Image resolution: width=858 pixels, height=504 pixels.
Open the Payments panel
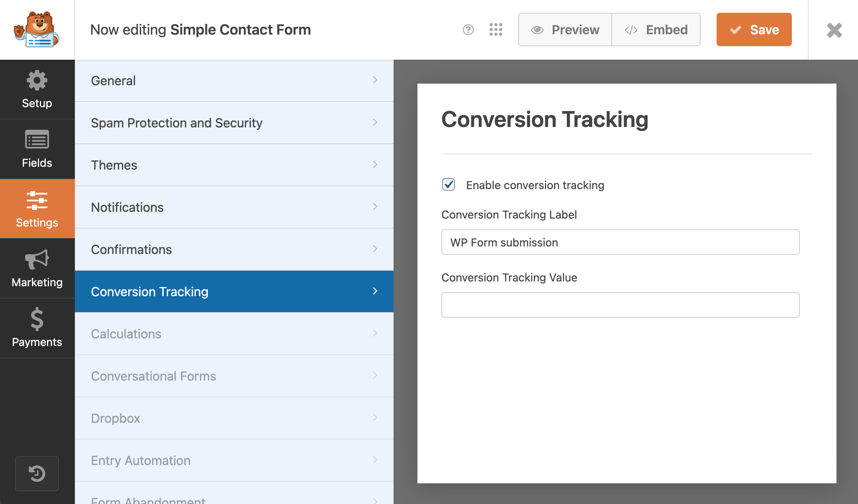[x=37, y=328]
